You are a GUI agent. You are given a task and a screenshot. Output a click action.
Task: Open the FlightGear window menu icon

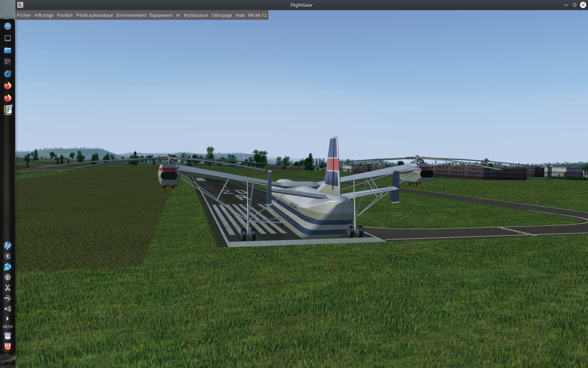tap(20, 5)
